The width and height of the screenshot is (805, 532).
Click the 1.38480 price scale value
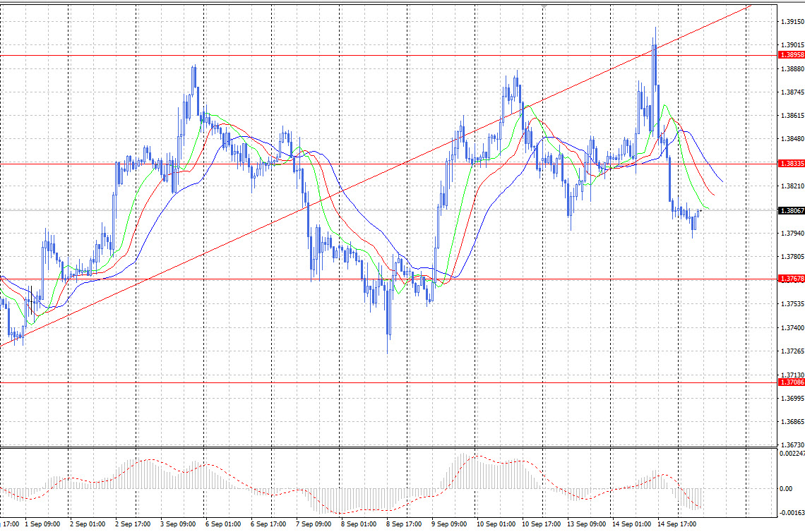pyautogui.click(x=792, y=138)
